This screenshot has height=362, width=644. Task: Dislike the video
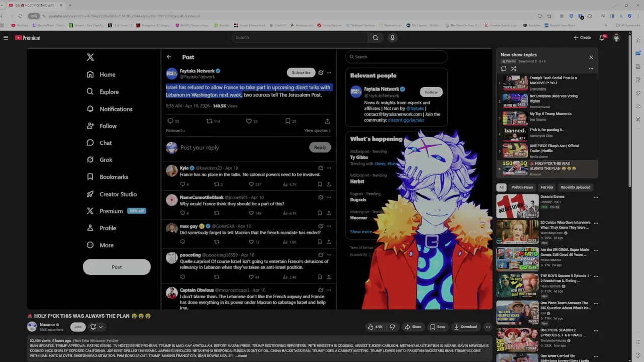pos(393,327)
